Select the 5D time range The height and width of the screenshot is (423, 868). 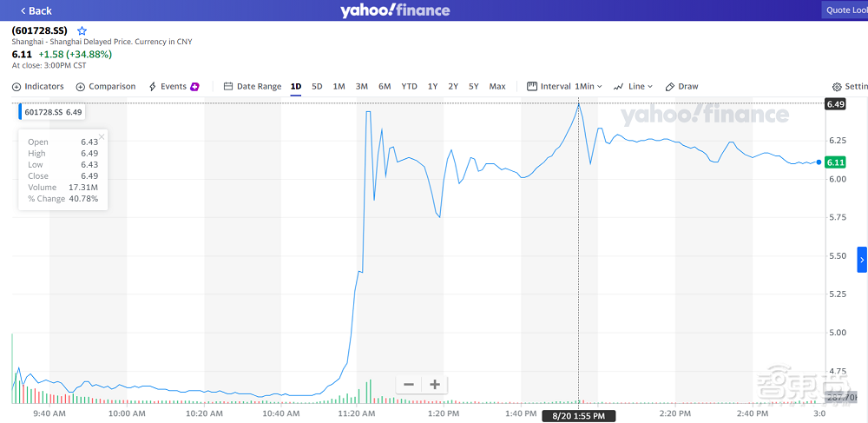pos(317,87)
